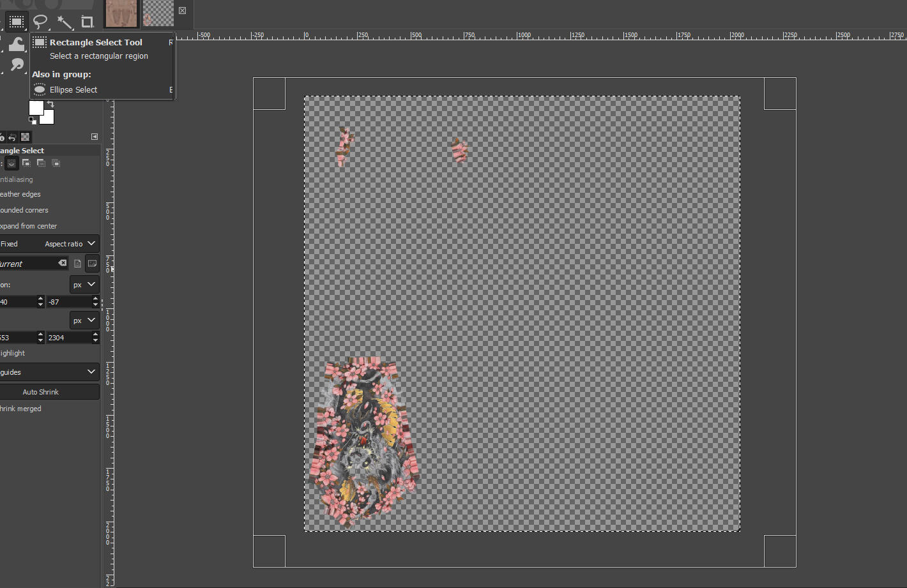Set selection mode to Intersect
907x588 pixels.
coord(56,163)
